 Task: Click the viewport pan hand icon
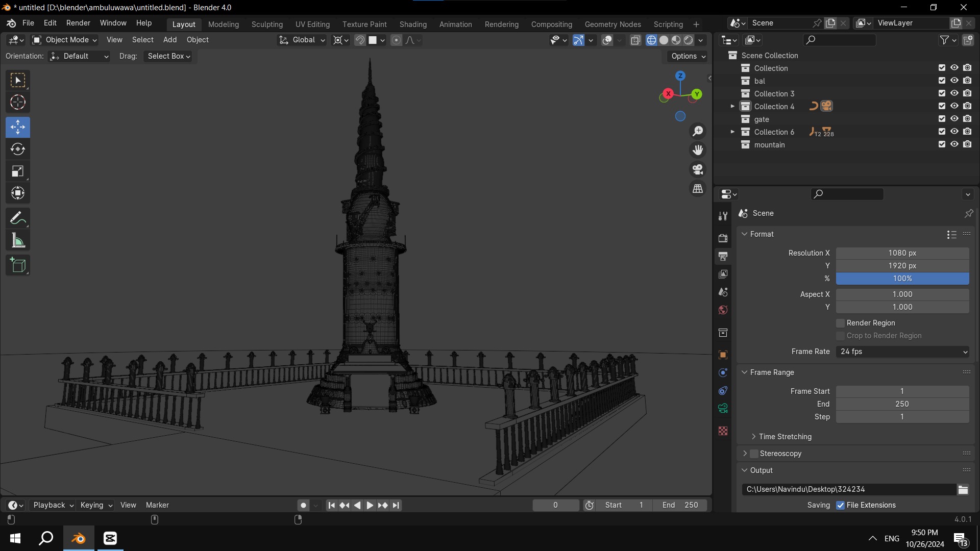click(x=698, y=150)
